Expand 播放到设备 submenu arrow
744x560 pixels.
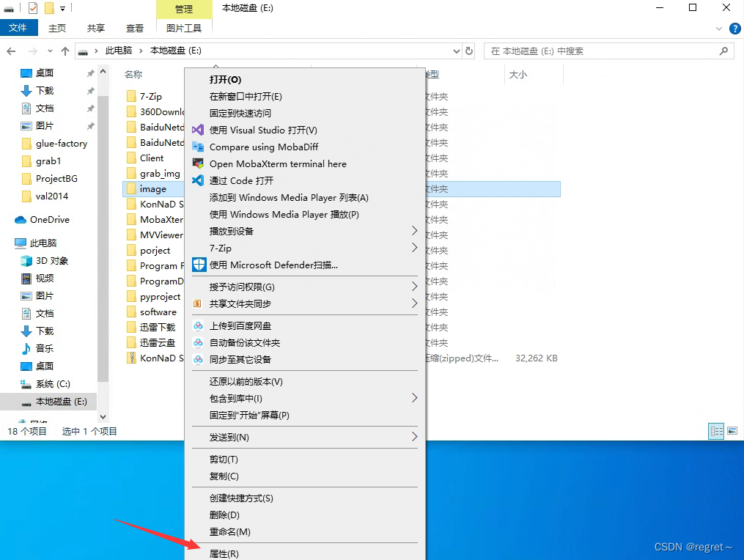click(x=414, y=231)
